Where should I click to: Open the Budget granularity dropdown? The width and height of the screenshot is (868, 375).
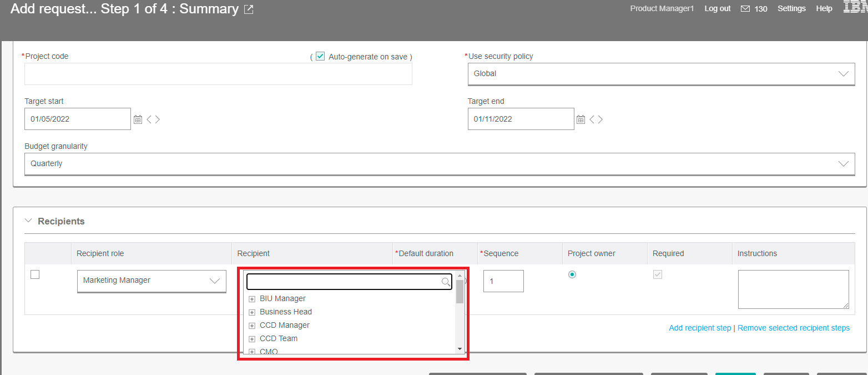click(x=439, y=164)
